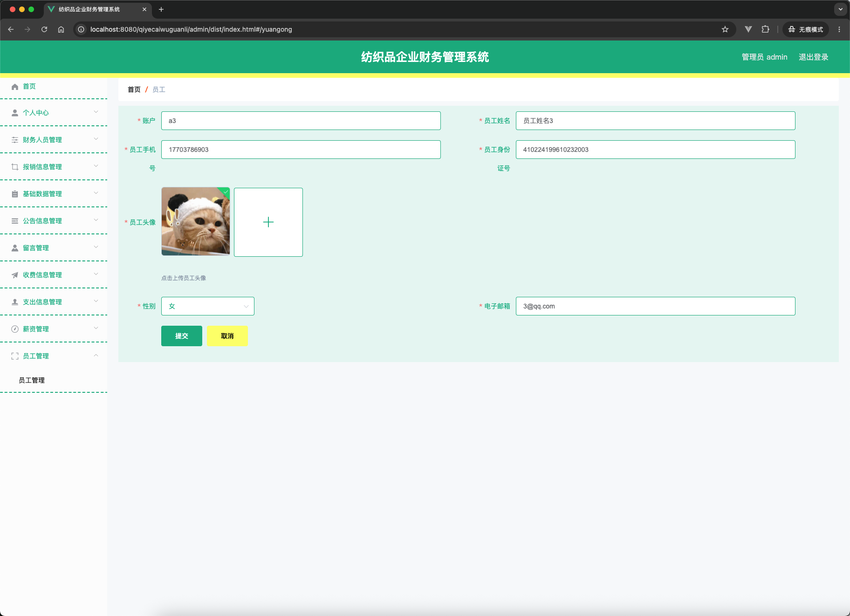Open the 财务人员管理 menu label

(42, 140)
